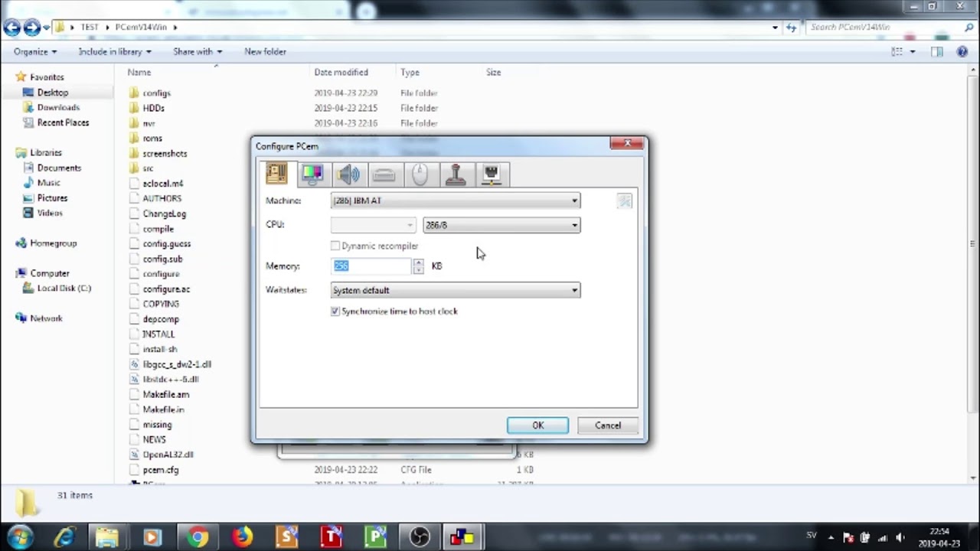Viewport: 980px width, 551px height.
Task: Click the Cancel button in Configure PCem
Action: click(x=608, y=425)
